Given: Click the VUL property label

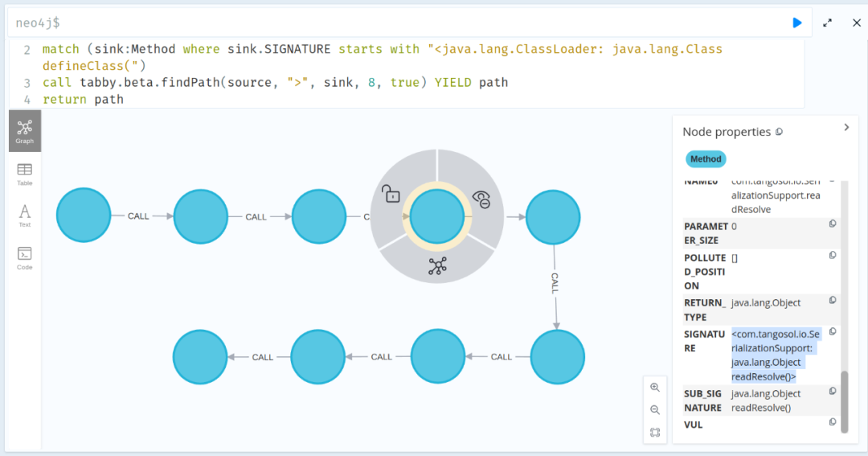Looking at the screenshot, I should coord(693,425).
